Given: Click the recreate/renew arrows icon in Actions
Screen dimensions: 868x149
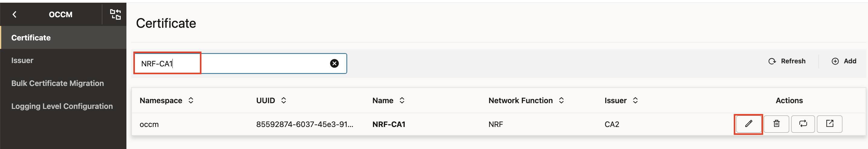Looking at the screenshot, I should pyautogui.click(x=803, y=124).
